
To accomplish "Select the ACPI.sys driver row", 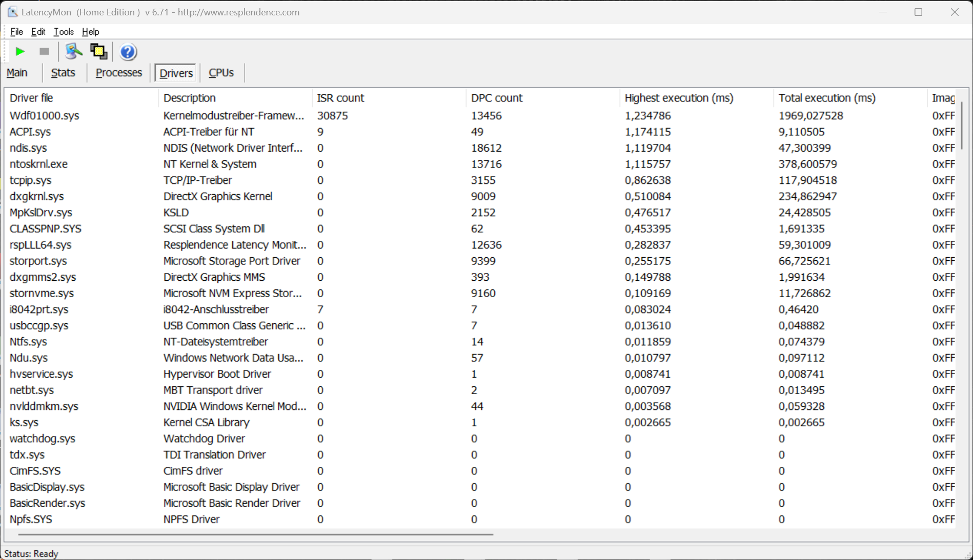I will tap(480, 132).
